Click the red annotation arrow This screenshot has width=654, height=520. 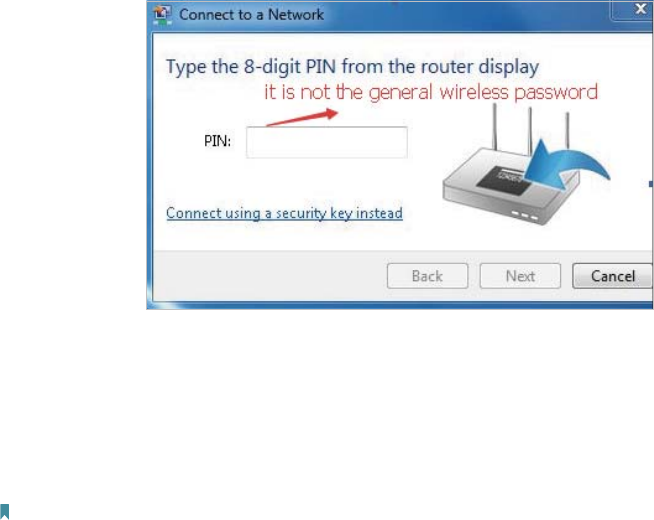(302, 117)
